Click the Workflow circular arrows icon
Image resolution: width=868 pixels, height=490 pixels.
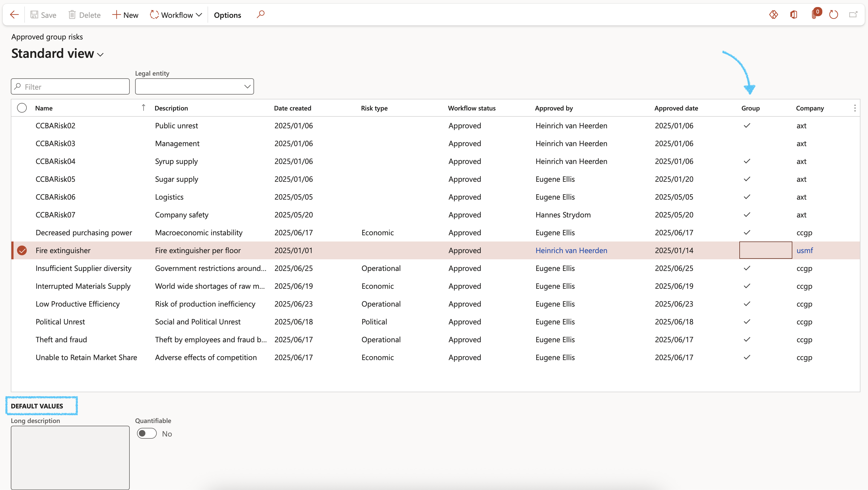tap(154, 15)
